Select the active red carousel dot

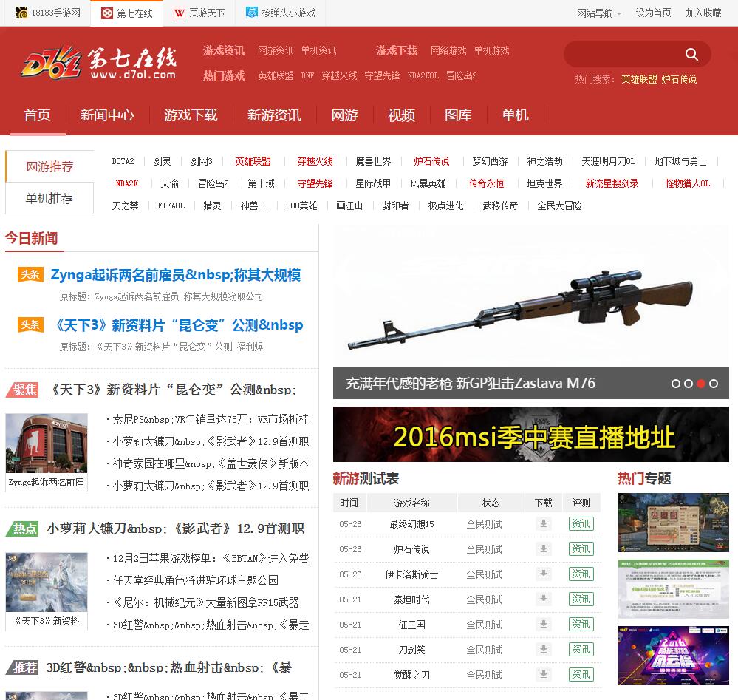click(x=701, y=384)
